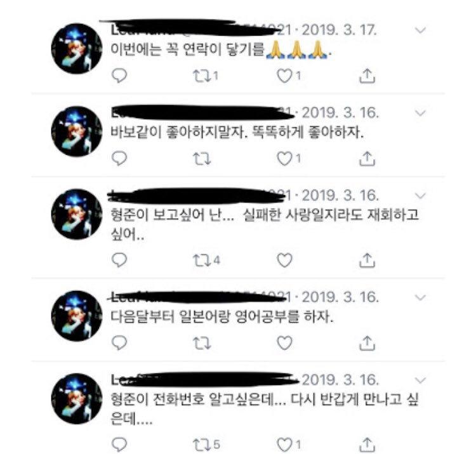This screenshot has width=476, height=454.
Task: Open the 2019. 3. 17. timestamp link
Action: (339, 30)
